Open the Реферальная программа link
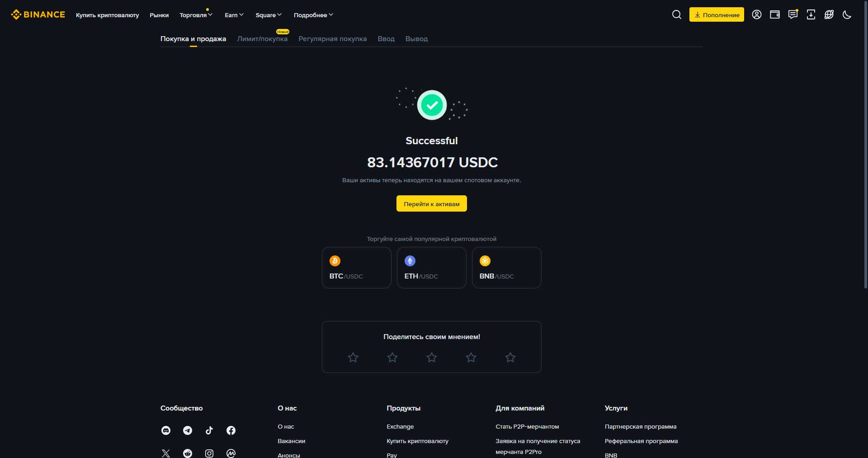This screenshot has height=458, width=868. 641,441
